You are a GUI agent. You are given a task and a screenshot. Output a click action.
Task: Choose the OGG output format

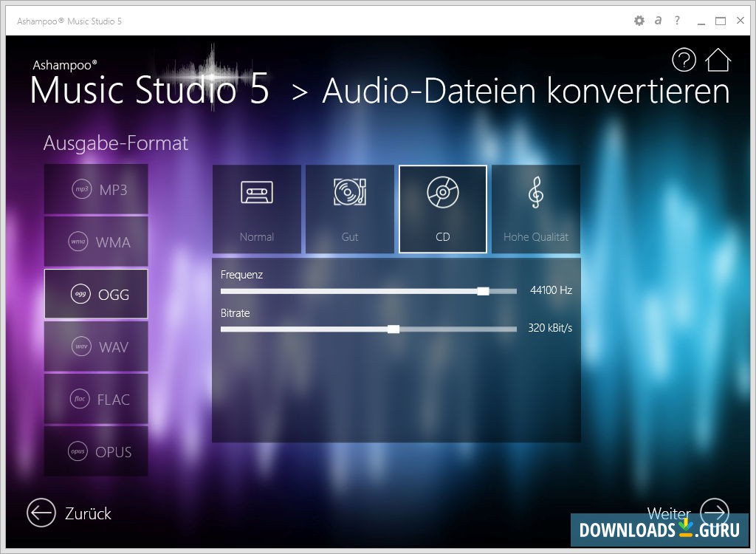(96, 294)
